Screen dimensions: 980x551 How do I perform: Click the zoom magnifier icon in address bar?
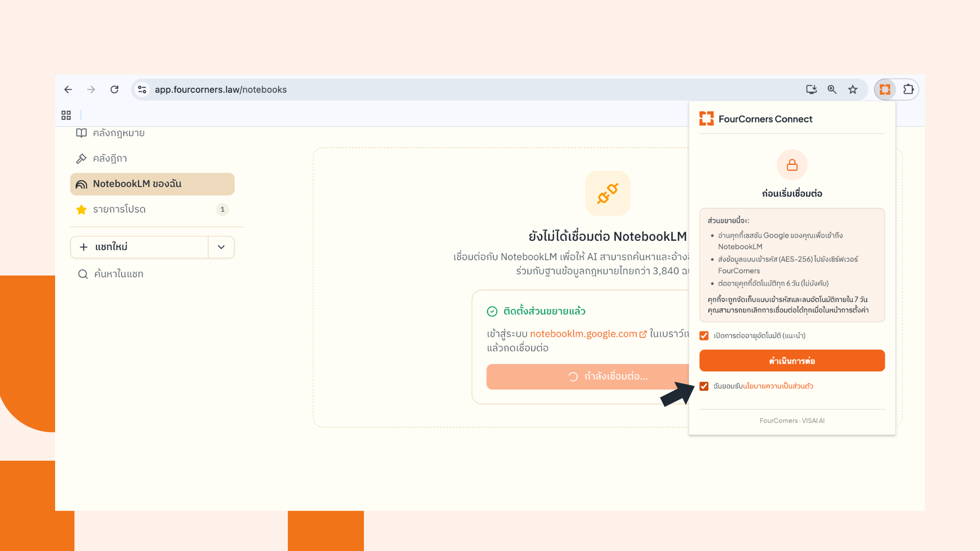tap(832, 90)
